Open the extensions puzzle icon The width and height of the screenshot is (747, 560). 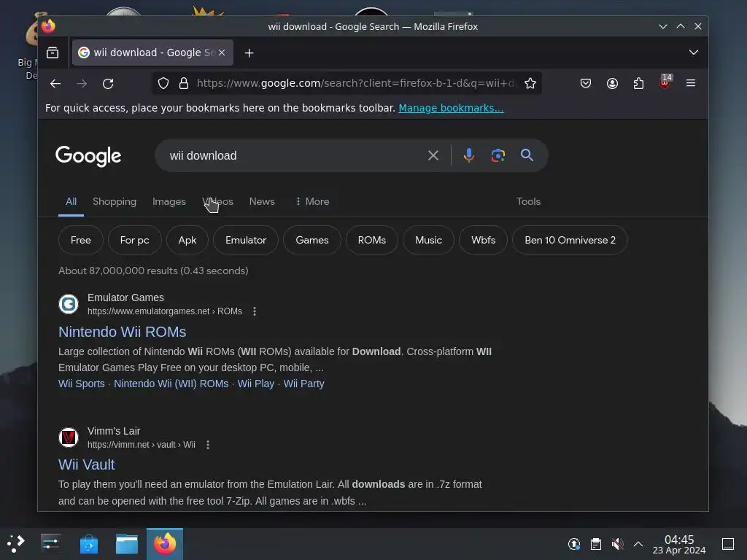pyautogui.click(x=638, y=83)
